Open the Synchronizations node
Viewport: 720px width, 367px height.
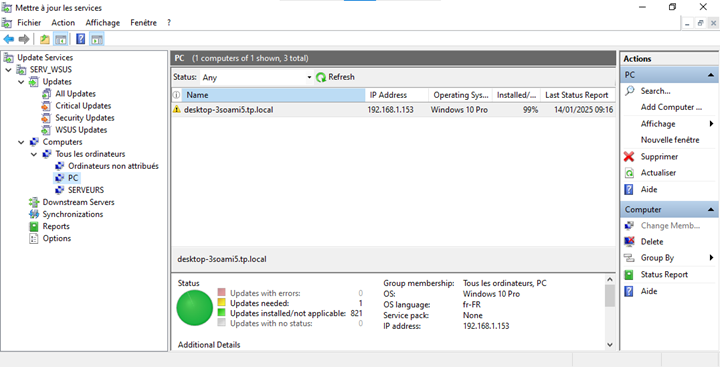point(73,214)
